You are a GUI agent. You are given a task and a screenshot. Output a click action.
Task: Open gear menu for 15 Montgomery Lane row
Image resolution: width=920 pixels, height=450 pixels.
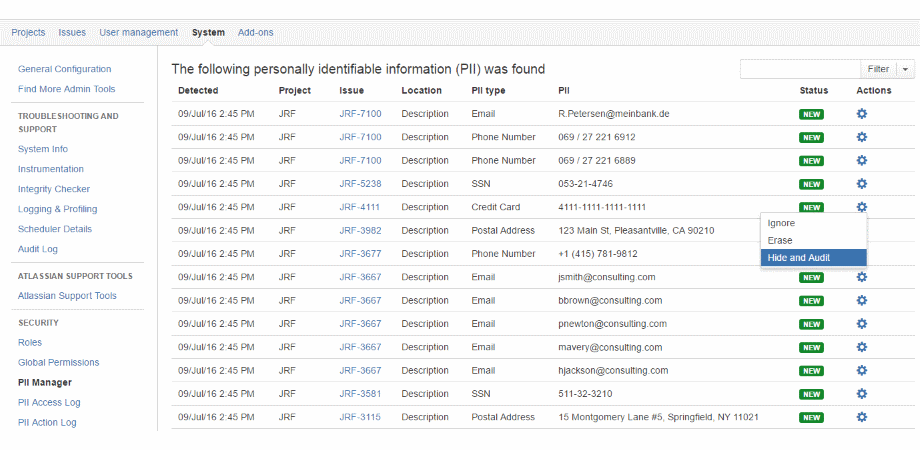pos(861,417)
